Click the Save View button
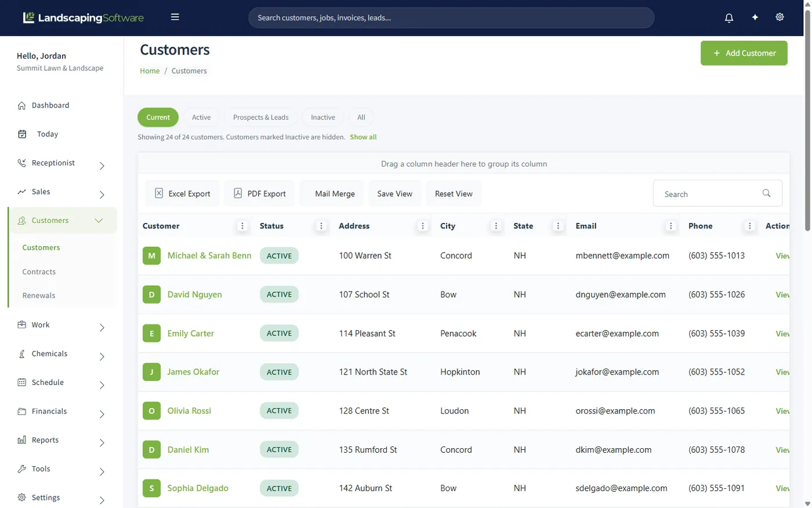 395,193
